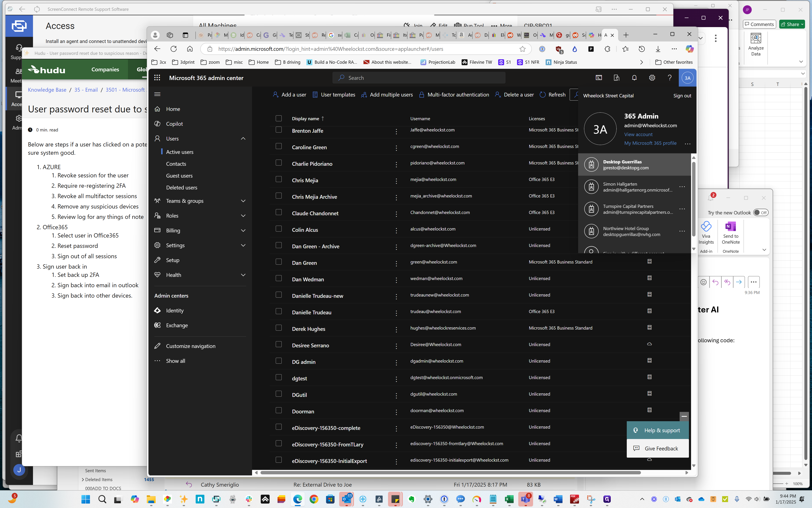Expand the Roles navigation section
The height and width of the screenshot is (508, 812).
243,216
